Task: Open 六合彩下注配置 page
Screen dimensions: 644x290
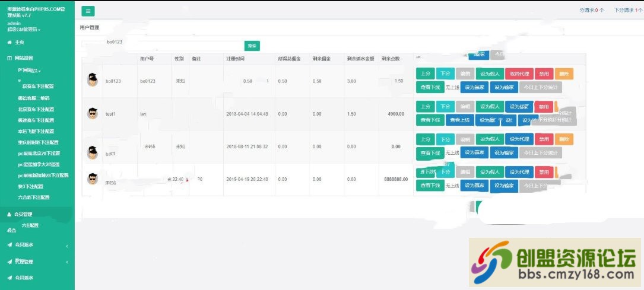Action: (34, 197)
